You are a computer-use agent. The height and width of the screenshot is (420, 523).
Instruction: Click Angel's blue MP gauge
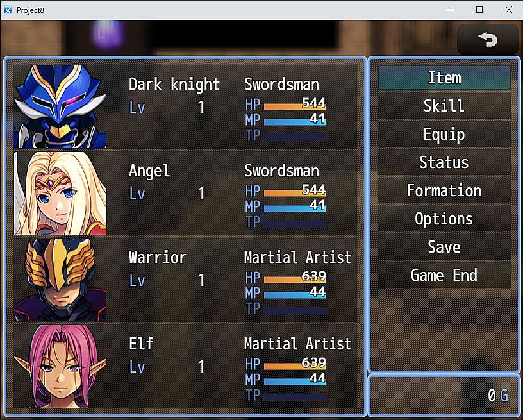click(x=295, y=208)
